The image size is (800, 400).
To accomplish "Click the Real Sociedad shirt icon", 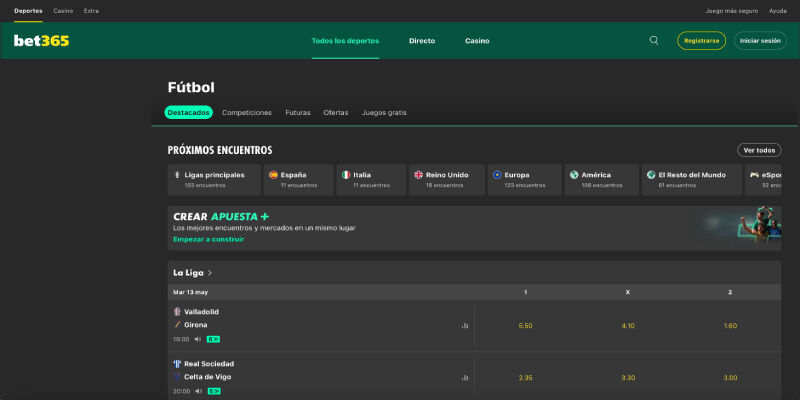I will [177, 364].
